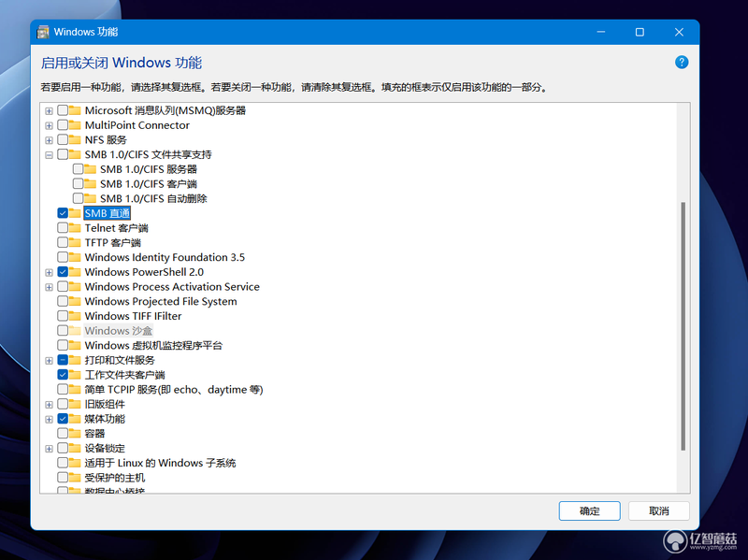Image resolution: width=748 pixels, height=560 pixels.
Task: Uncheck the 工作文件夹客户端 checkbox
Action: (x=63, y=375)
